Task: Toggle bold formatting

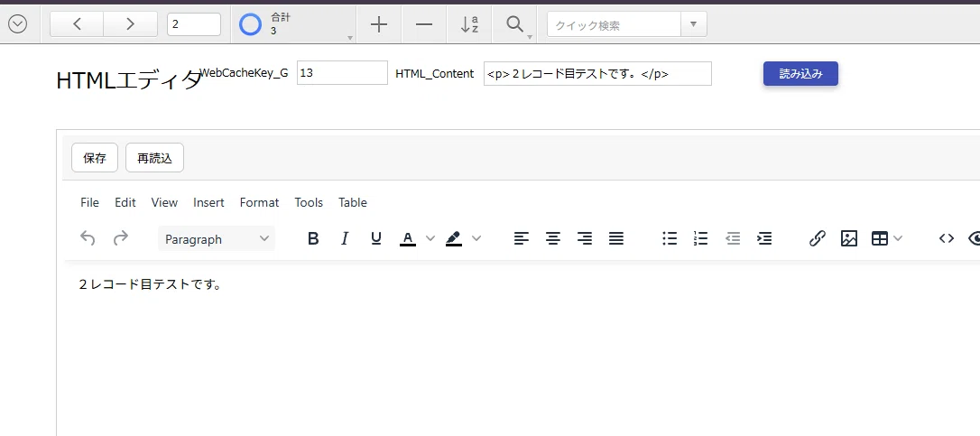Action: point(313,238)
